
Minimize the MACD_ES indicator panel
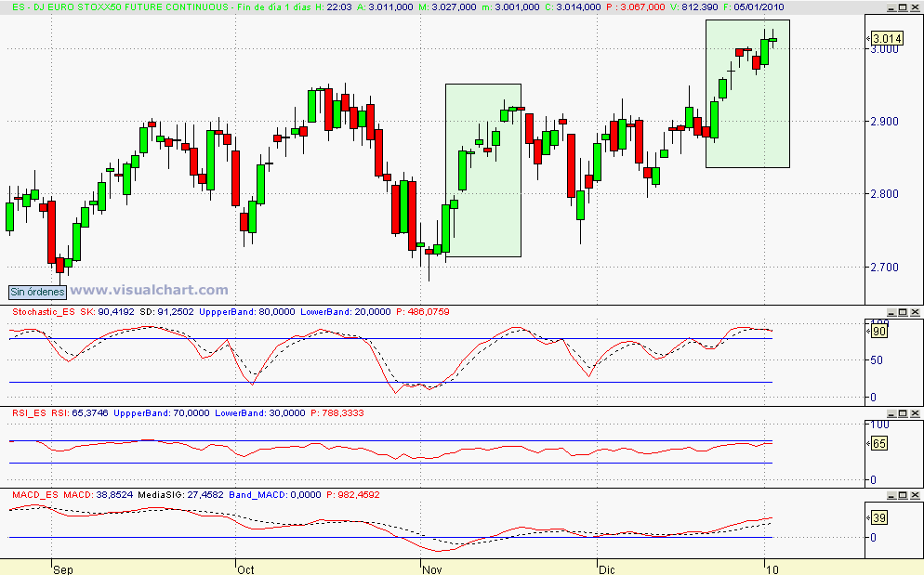891,493
